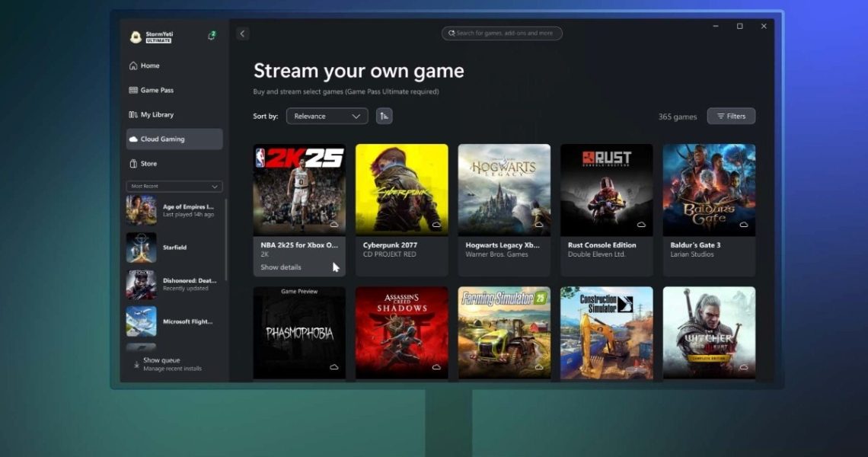Click the notifications icon beside StormYeti profile
Image resolution: width=868 pixels, height=457 pixels.
(211, 36)
